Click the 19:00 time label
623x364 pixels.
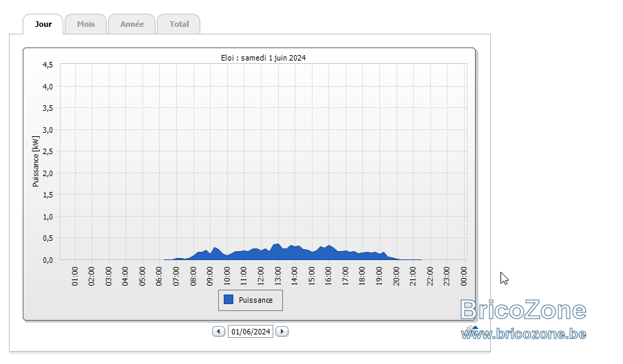(379, 277)
